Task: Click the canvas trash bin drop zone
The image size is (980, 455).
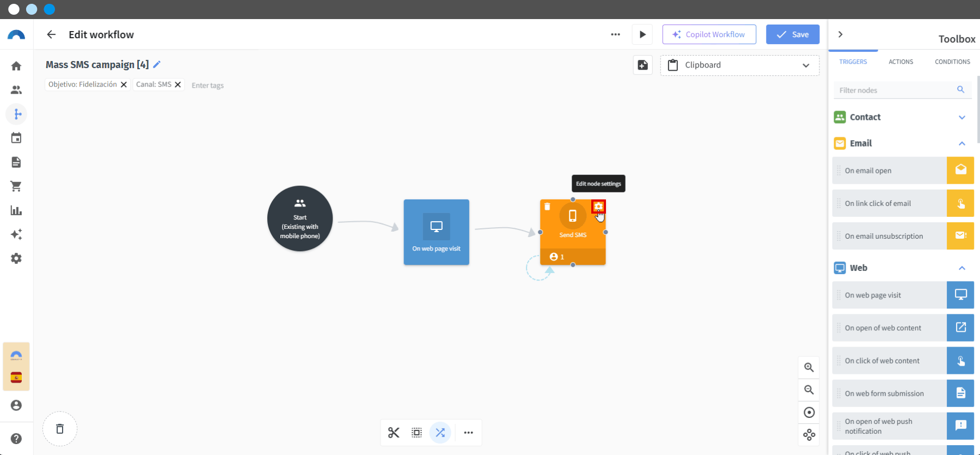Action: pos(60,429)
